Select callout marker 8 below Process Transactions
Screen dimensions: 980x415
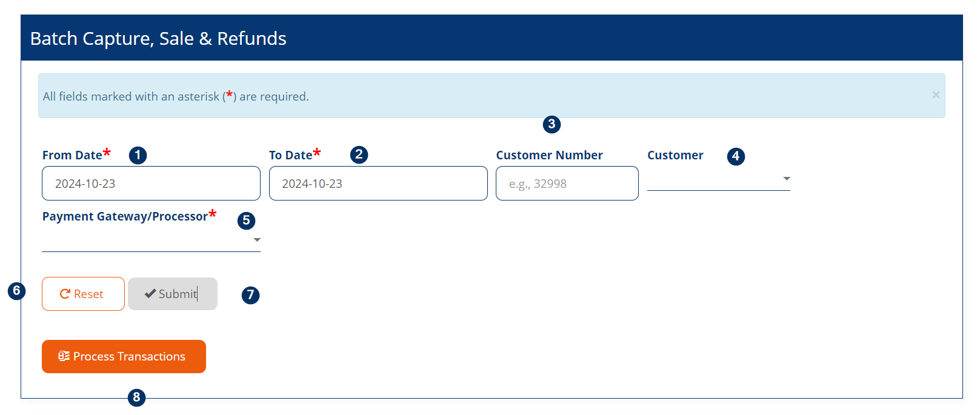pos(136,397)
